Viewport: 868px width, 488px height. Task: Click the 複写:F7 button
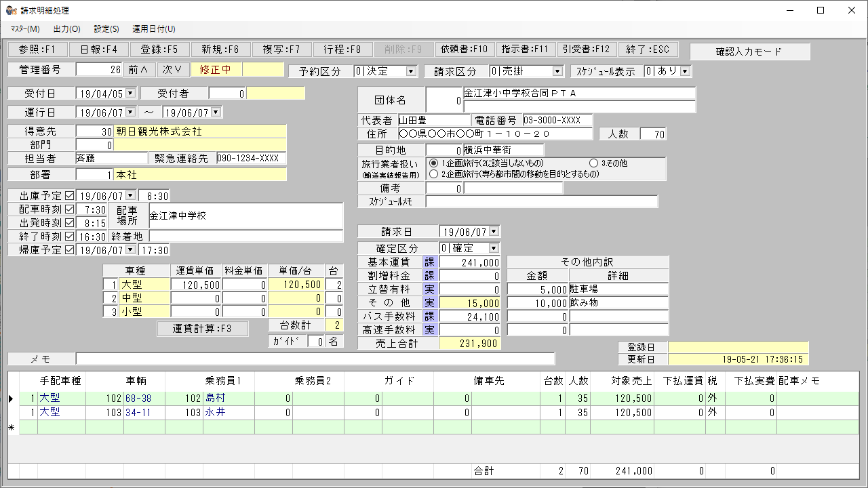pyautogui.click(x=281, y=49)
